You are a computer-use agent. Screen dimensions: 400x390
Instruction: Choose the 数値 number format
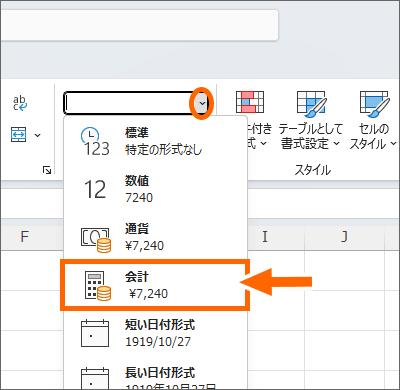point(155,189)
